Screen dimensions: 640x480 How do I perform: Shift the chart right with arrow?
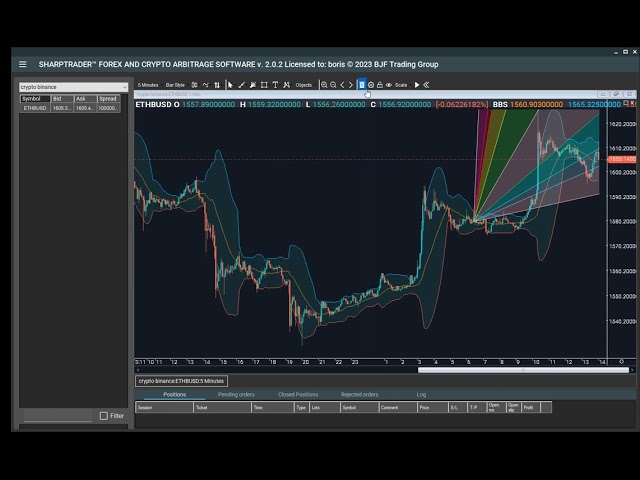coord(351,85)
